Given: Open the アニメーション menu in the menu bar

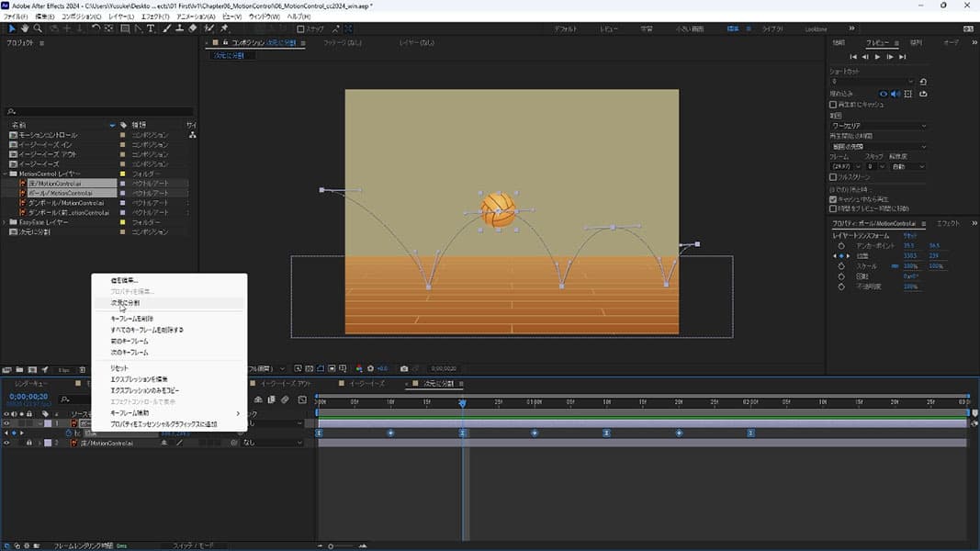Looking at the screenshot, I should tap(197, 17).
